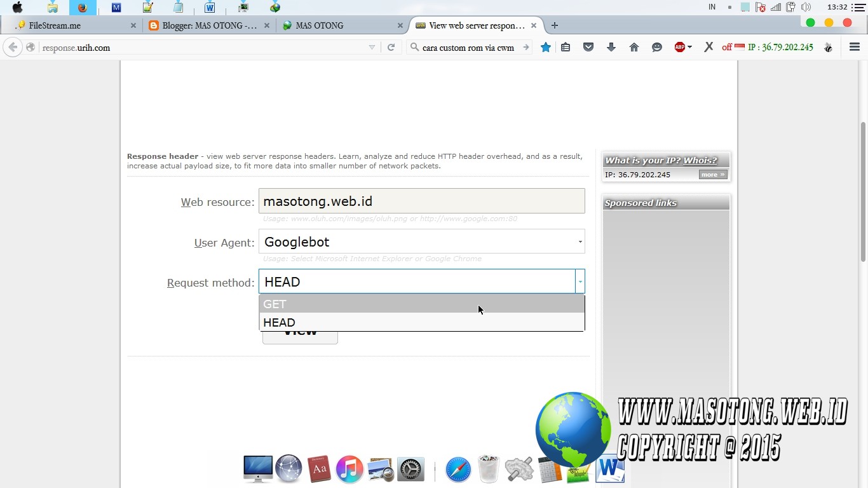Click the page vertical scrollbar
This screenshot has width=868, height=488.
pos(863,191)
